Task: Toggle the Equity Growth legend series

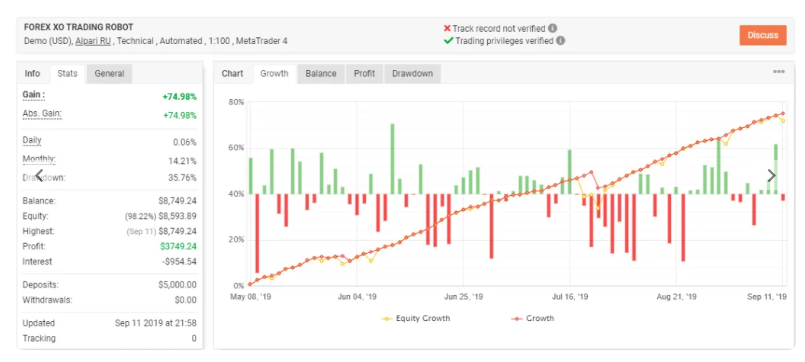Action: 415,318
